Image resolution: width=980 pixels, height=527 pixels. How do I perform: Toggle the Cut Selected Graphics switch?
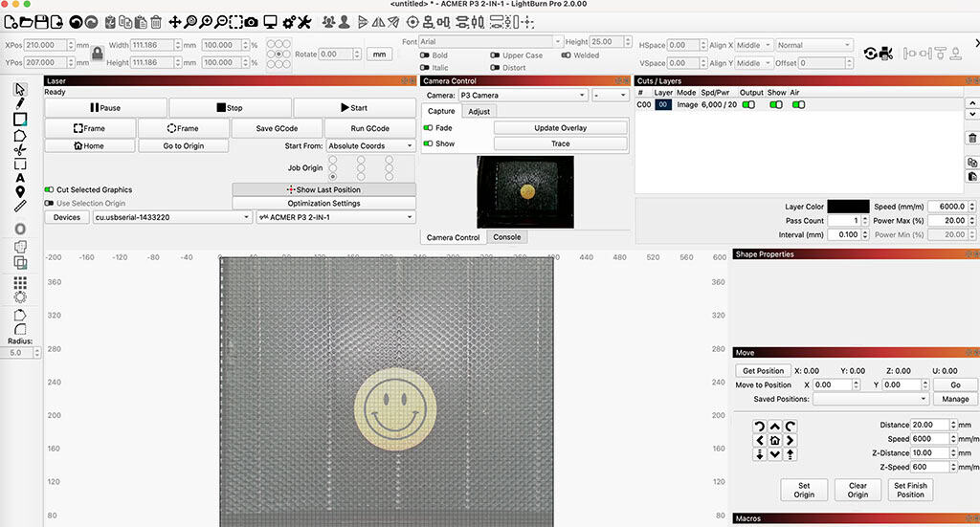pos(49,189)
